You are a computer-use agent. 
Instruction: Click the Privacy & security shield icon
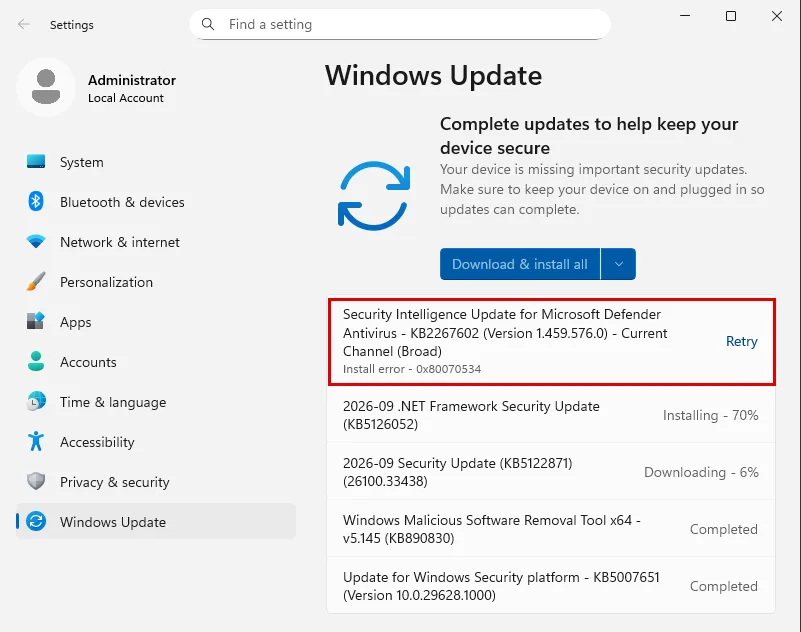pos(36,481)
